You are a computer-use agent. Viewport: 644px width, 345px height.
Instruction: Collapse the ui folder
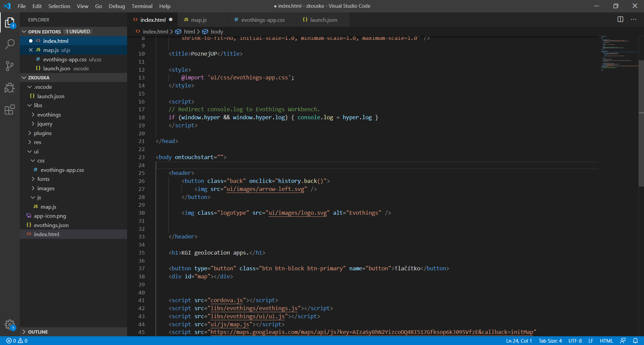pos(30,151)
